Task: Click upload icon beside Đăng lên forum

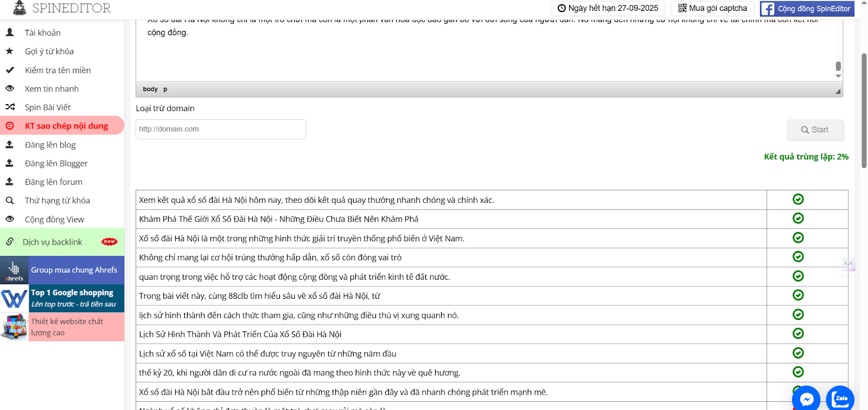Action: [9, 182]
